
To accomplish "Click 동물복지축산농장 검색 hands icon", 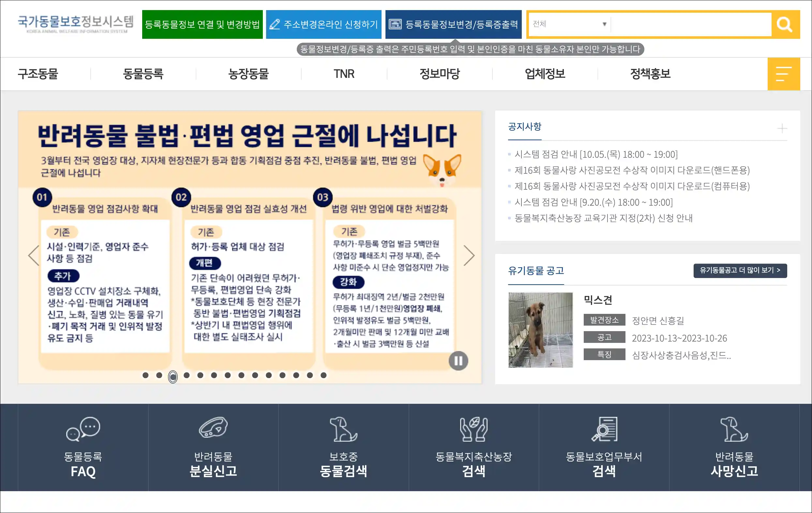I will (x=474, y=429).
